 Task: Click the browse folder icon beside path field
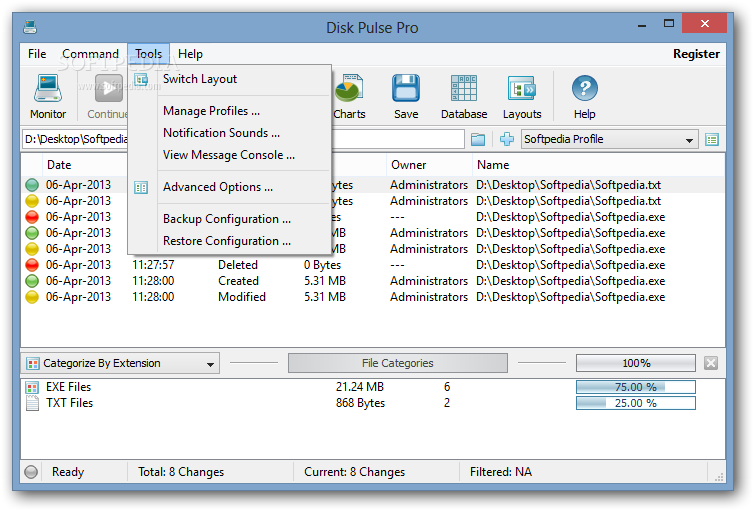[478, 140]
